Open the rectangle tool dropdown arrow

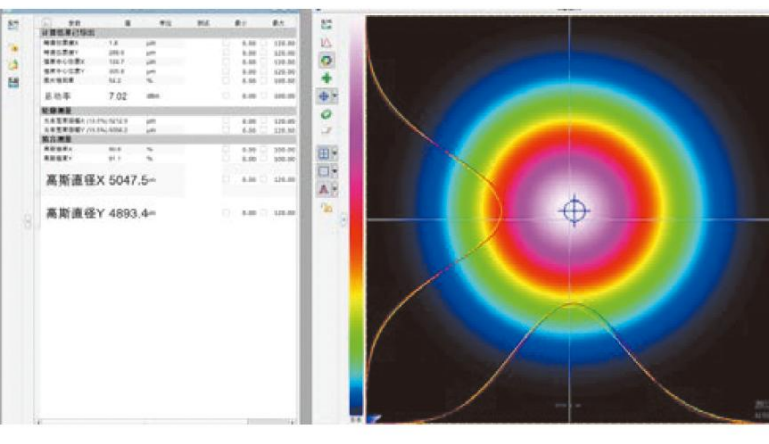(335, 171)
